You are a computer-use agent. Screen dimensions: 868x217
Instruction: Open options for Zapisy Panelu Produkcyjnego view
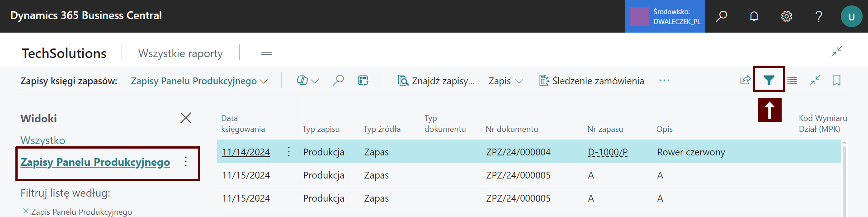click(x=186, y=162)
